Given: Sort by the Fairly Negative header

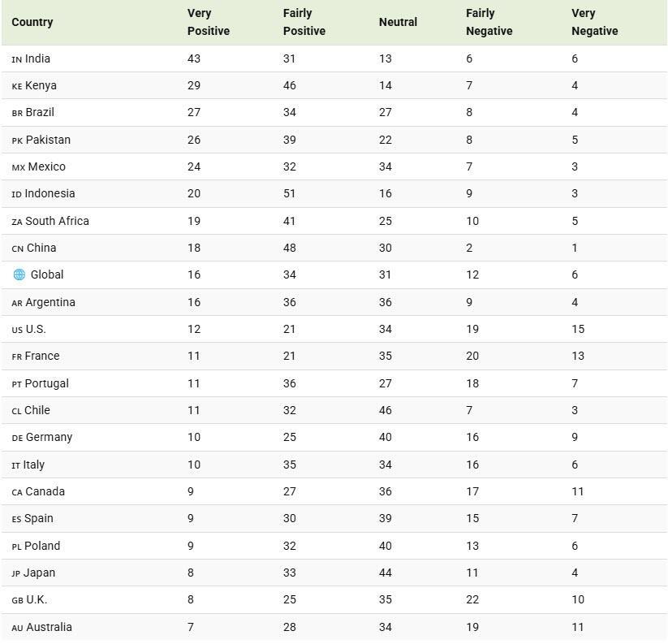Looking at the screenshot, I should pyautogui.click(x=489, y=22).
